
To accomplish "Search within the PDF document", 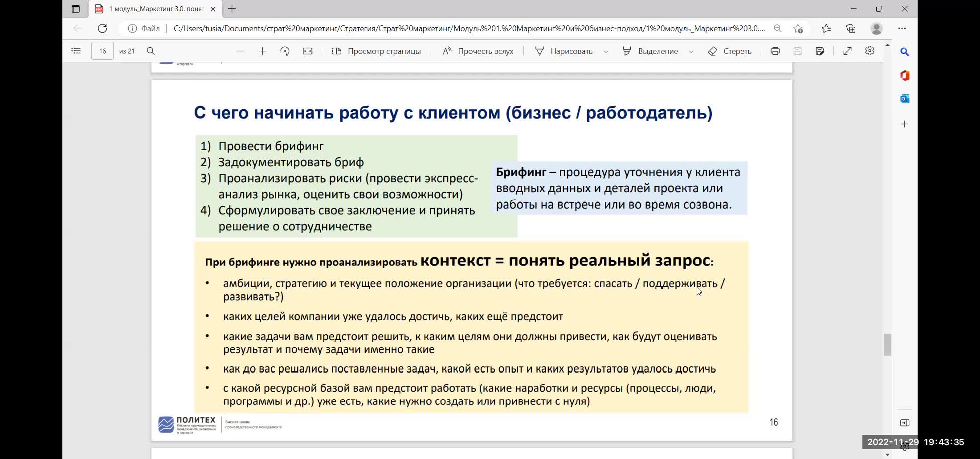I will pyautogui.click(x=151, y=51).
